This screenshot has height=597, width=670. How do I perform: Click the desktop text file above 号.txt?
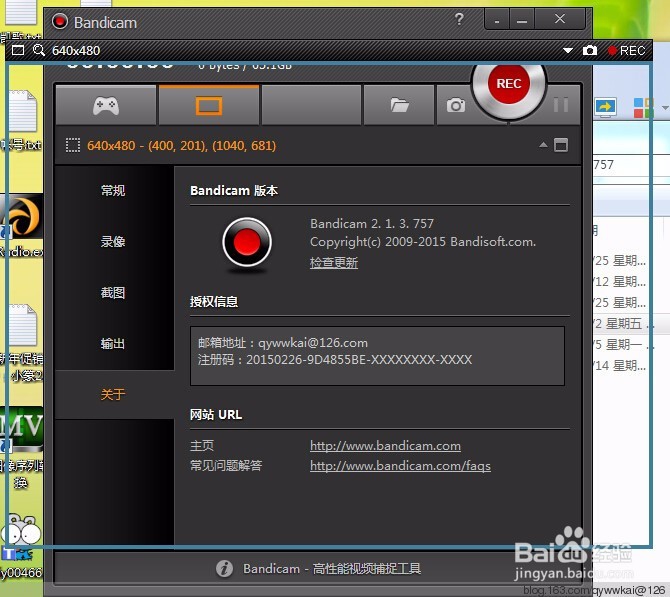coord(22,112)
